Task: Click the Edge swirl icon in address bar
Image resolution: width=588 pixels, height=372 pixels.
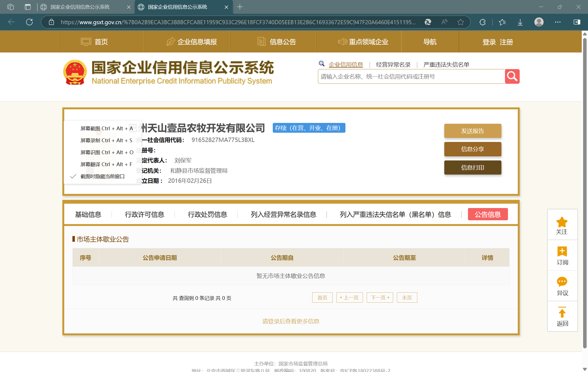Action: (428, 22)
